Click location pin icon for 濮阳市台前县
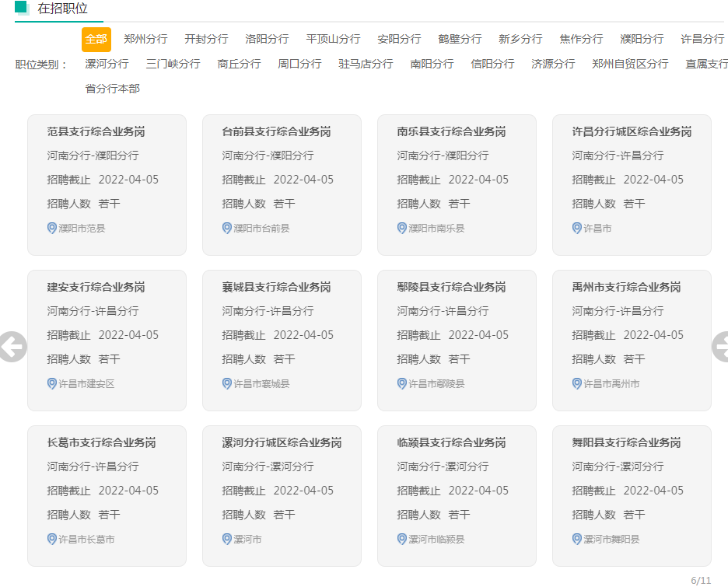Image resolution: width=728 pixels, height=587 pixels. pos(227,229)
